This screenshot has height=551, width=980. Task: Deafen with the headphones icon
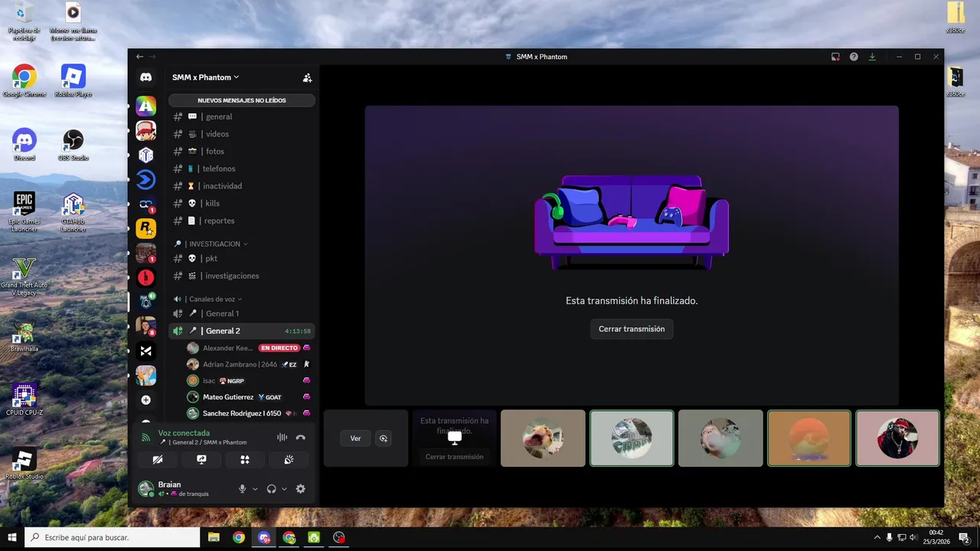pyautogui.click(x=271, y=489)
